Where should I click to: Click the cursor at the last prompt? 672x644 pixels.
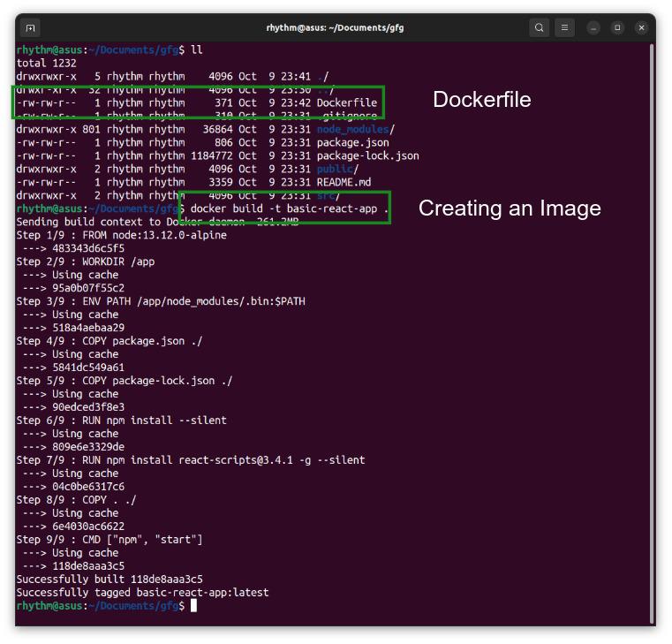194,606
